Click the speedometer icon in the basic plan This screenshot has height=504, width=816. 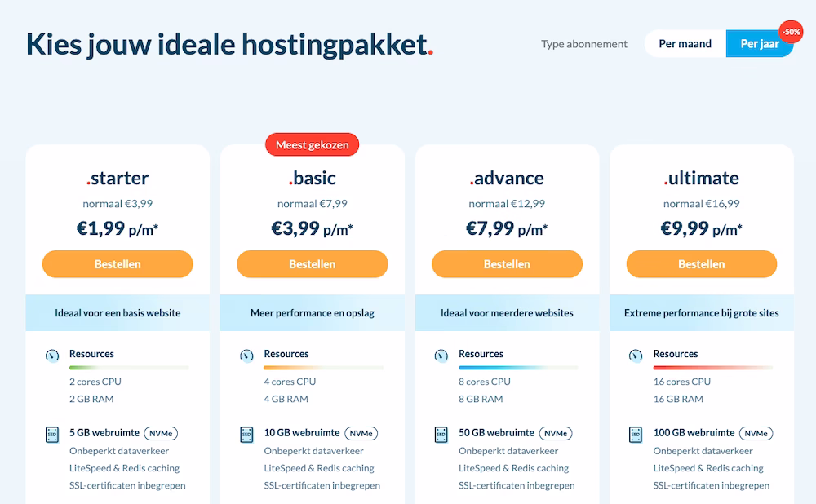(x=246, y=356)
